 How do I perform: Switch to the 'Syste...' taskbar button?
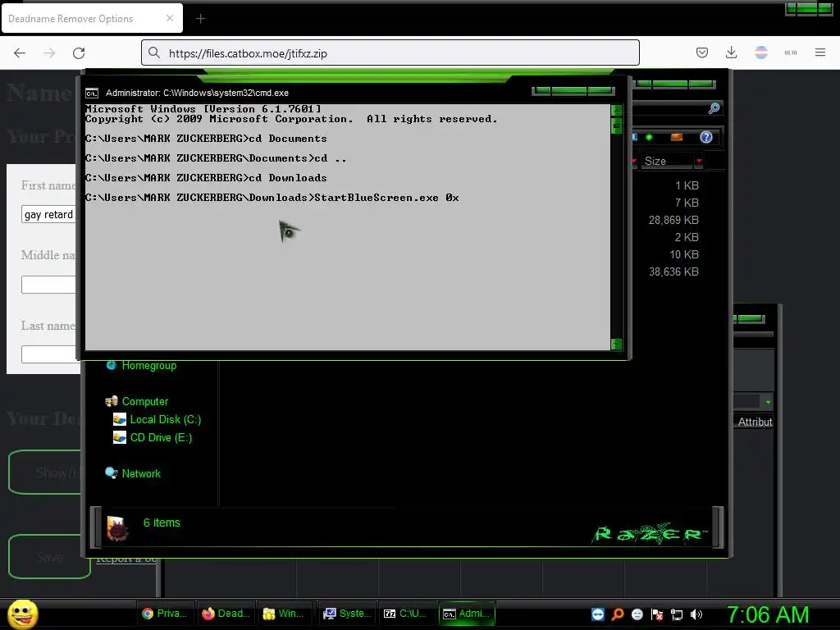(347, 614)
